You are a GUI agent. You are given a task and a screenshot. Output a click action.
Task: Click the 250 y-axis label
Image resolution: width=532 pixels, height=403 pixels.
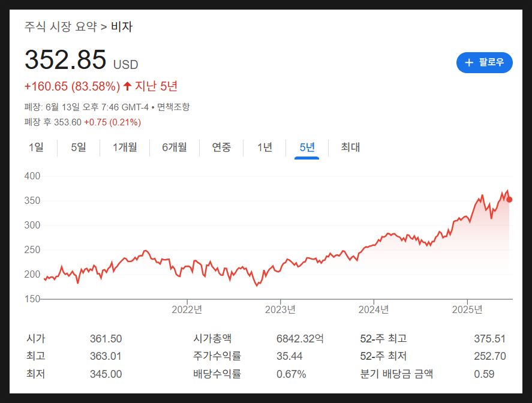pos(32,249)
